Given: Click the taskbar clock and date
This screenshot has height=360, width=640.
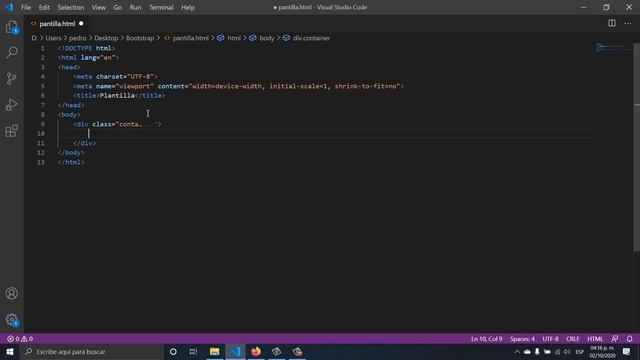Looking at the screenshot, I should click(602, 351).
